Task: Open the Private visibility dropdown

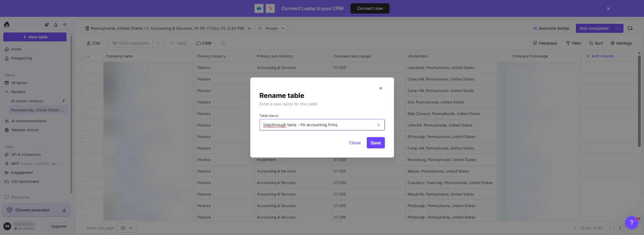Action: [271, 28]
